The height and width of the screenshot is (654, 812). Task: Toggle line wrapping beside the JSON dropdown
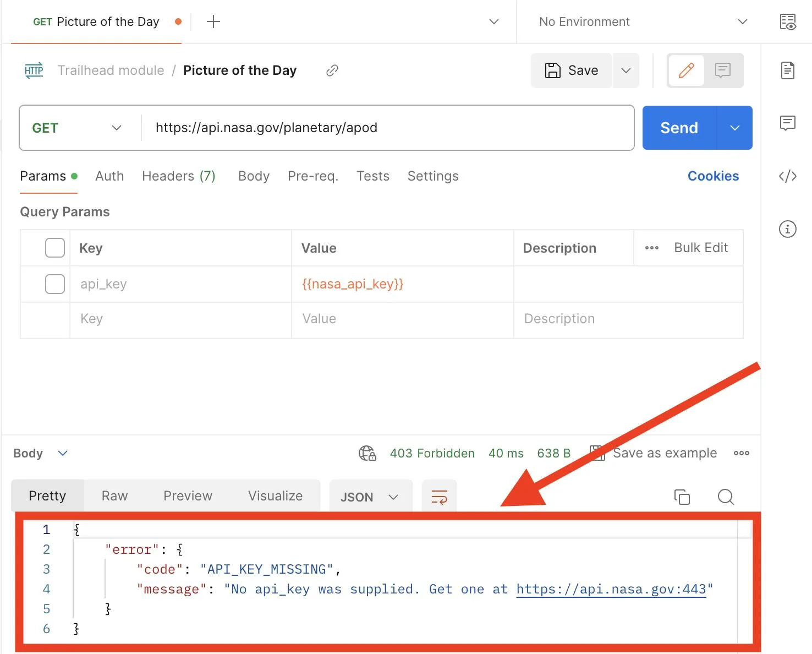(x=439, y=497)
